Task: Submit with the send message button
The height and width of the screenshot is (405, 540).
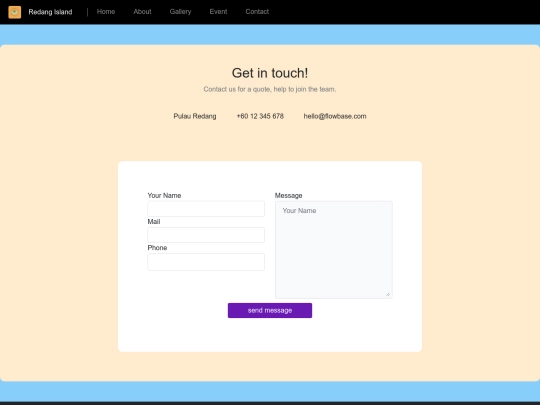Action: 270,310
